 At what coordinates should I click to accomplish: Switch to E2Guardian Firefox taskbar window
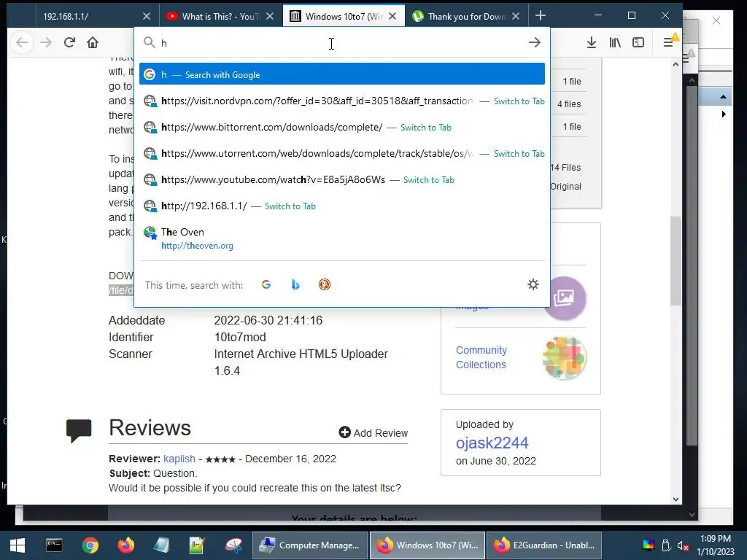coord(544,545)
